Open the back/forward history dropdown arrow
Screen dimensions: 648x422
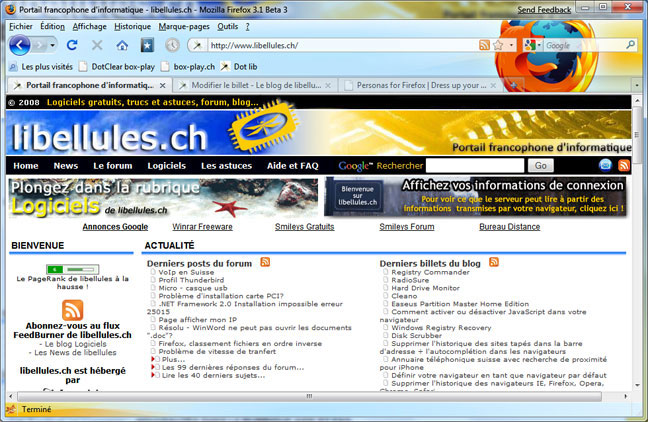[x=52, y=45]
